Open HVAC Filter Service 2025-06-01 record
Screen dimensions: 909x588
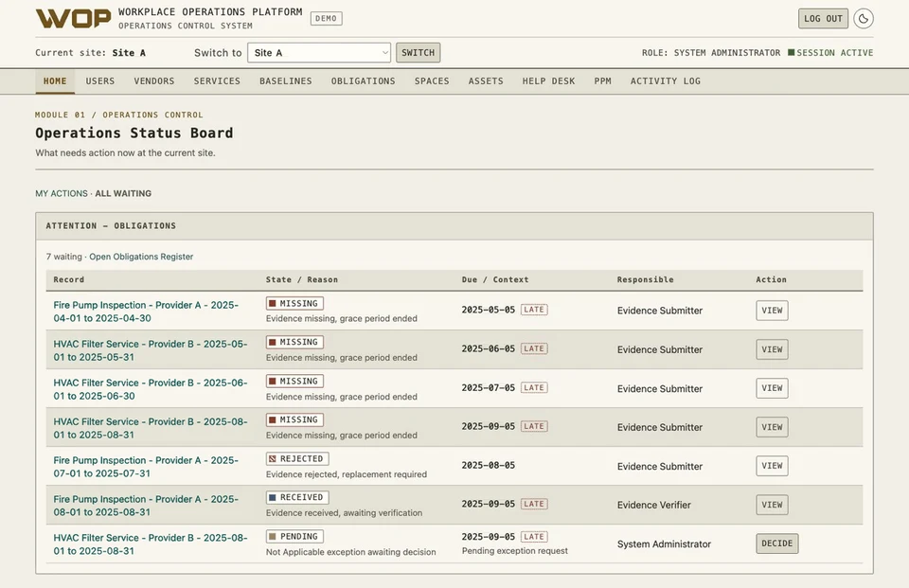click(151, 389)
